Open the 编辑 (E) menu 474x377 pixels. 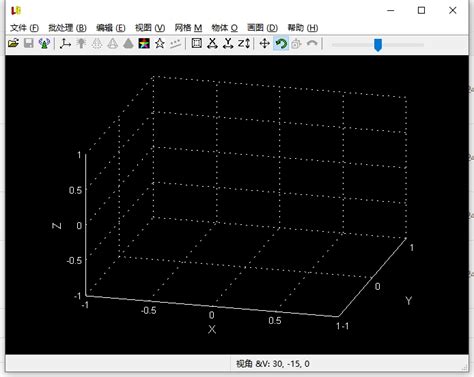(x=111, y=28)
